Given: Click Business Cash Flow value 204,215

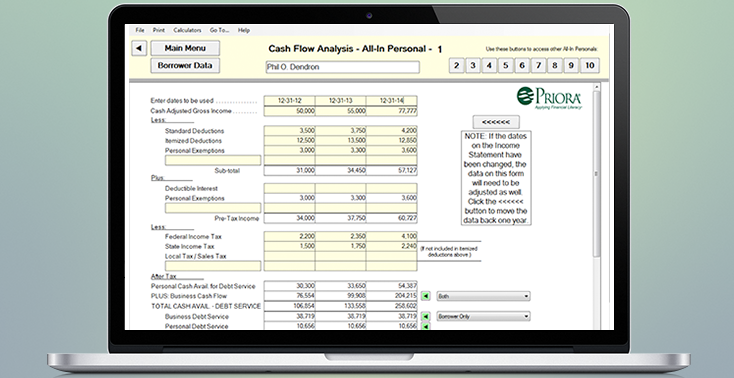Looking at the screenshot, I should tap(391, 296).
